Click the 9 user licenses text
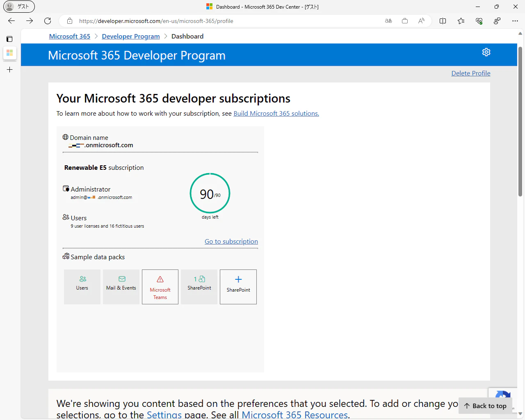 [107, 226]
